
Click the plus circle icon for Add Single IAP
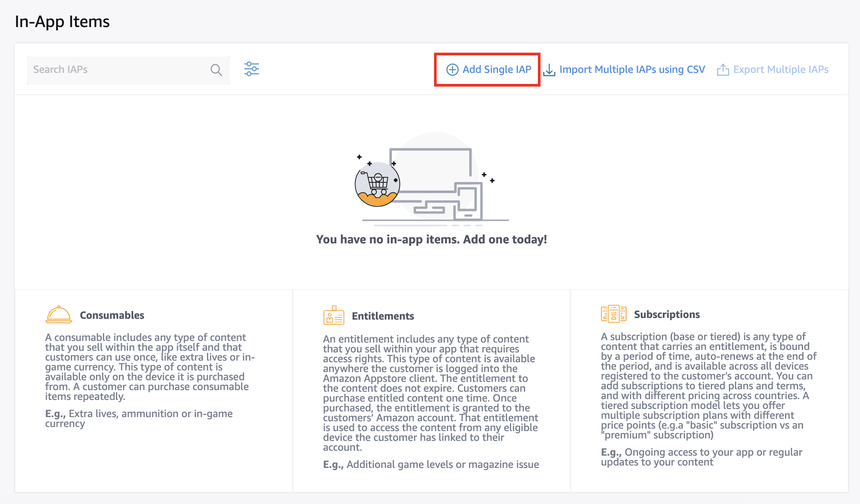pos(452,70)
